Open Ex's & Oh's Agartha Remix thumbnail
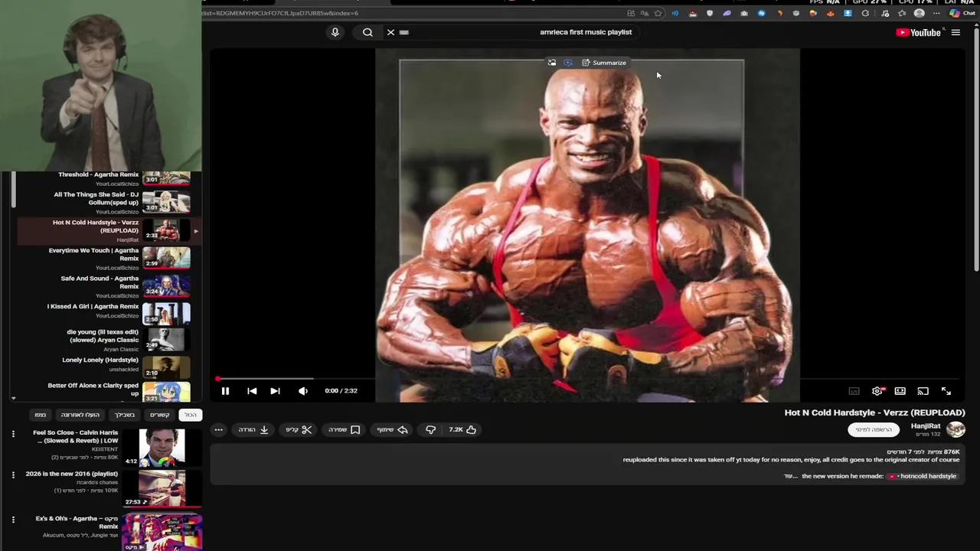This screenshot has width=980, height=551. click(x=162, y=532)
